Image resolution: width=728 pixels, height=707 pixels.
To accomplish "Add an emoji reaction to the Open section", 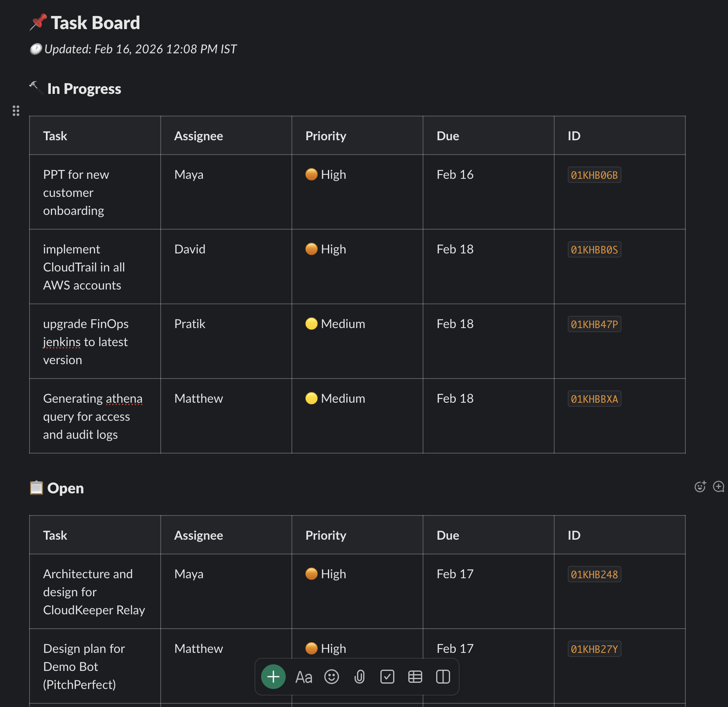I will click(700, 486).
